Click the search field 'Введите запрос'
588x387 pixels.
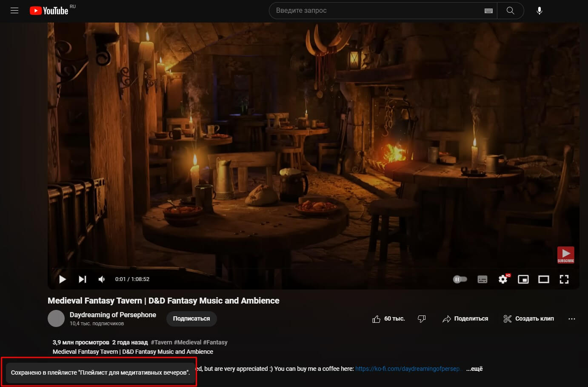coord(376,11)
